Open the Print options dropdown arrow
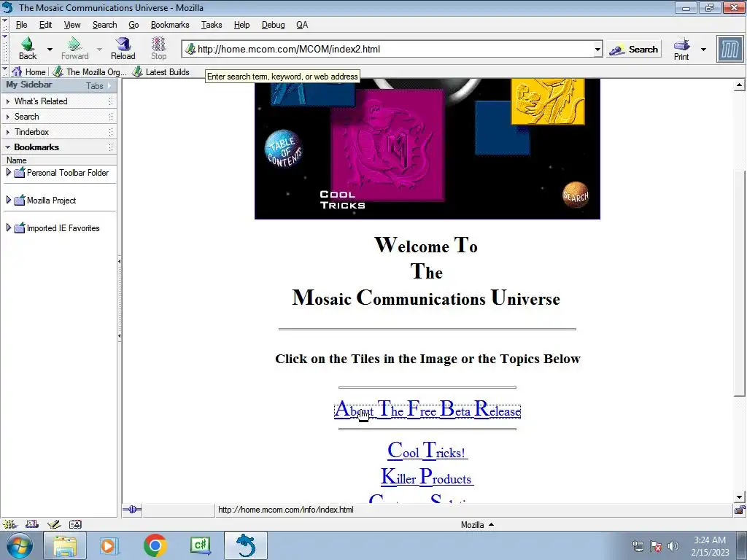 (x=703, y=49)
